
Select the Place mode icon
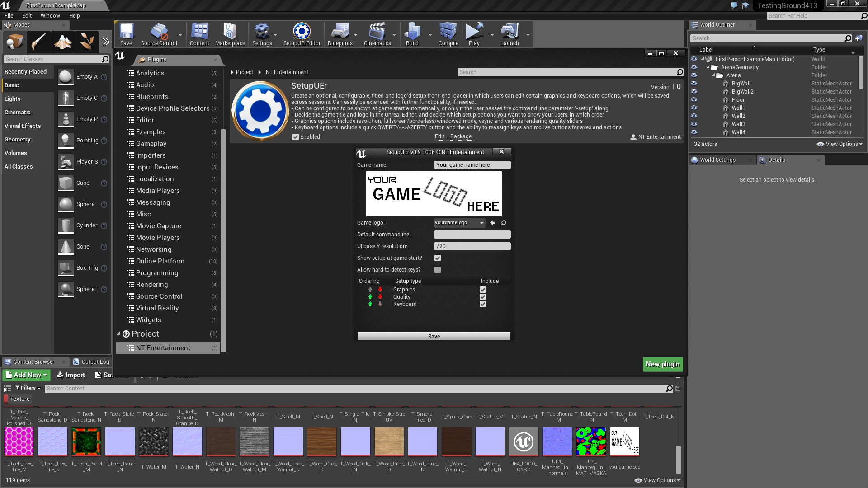coord(14,42)
